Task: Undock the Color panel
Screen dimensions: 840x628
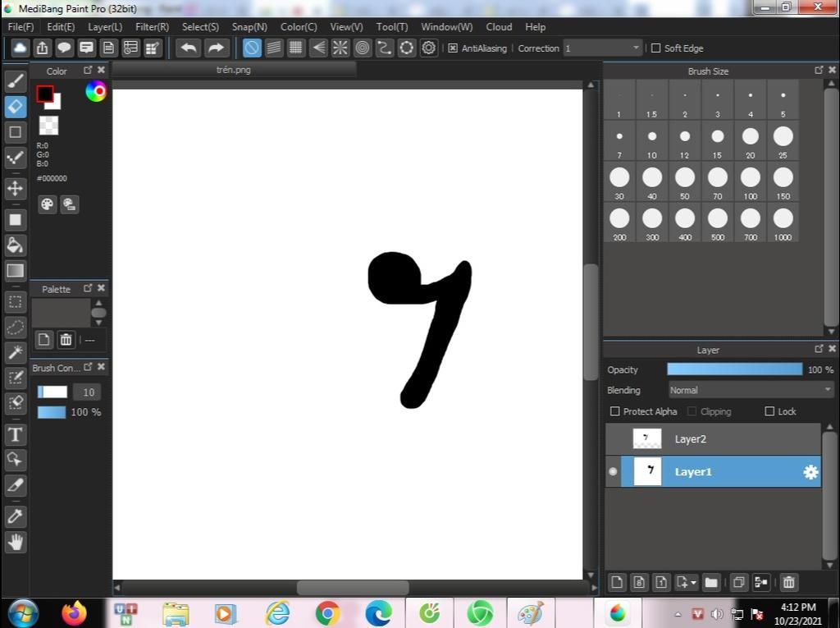Action: [88, 70]
